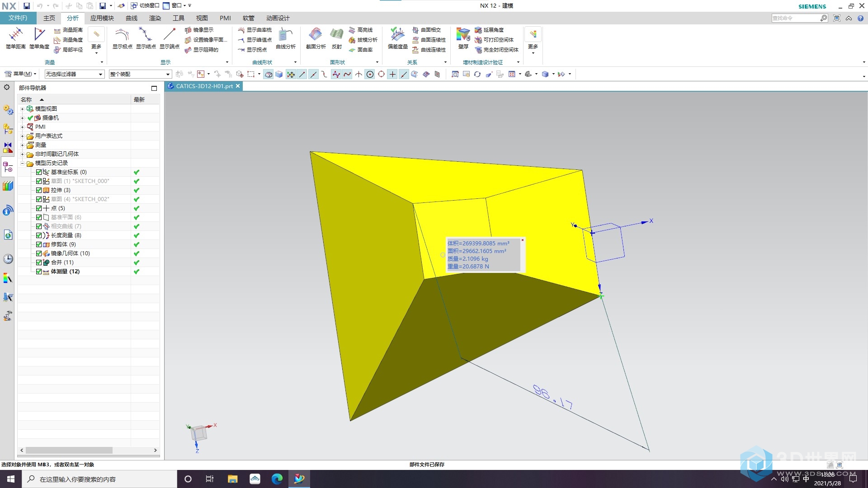
Task: Uncheck 体测量 (12) feature checkbox
Action: coord(39,272)
